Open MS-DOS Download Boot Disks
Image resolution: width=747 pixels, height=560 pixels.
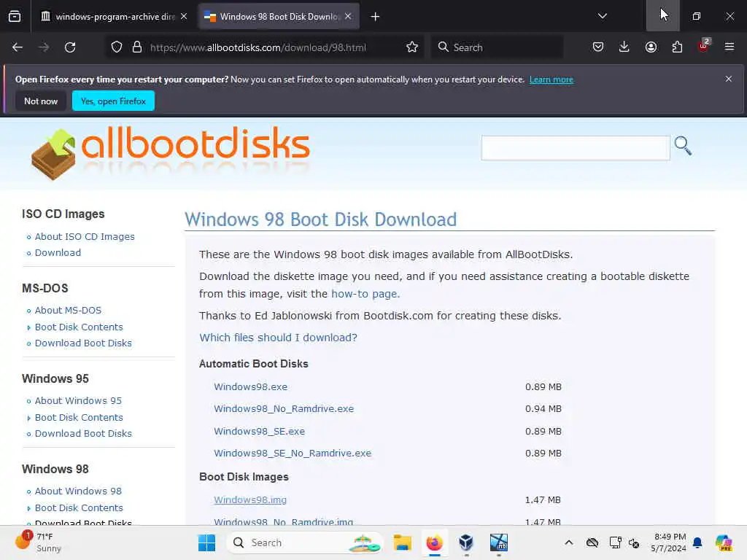coord(83,343)
